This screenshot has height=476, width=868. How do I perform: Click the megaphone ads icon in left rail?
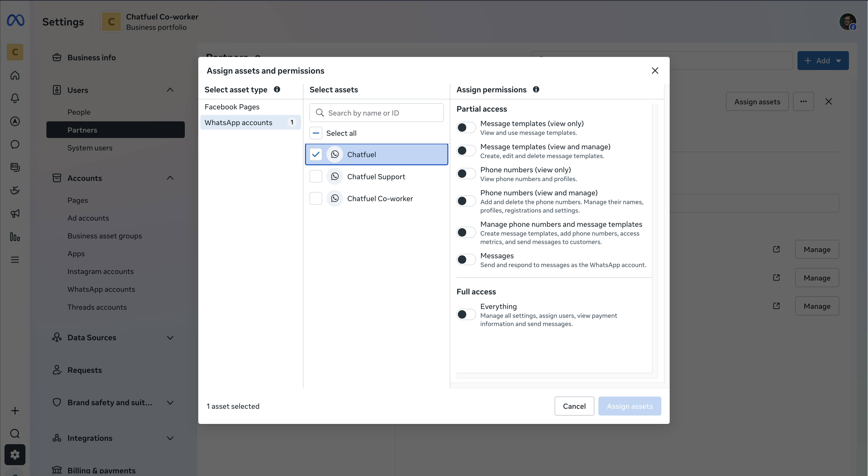pos(15,213)
